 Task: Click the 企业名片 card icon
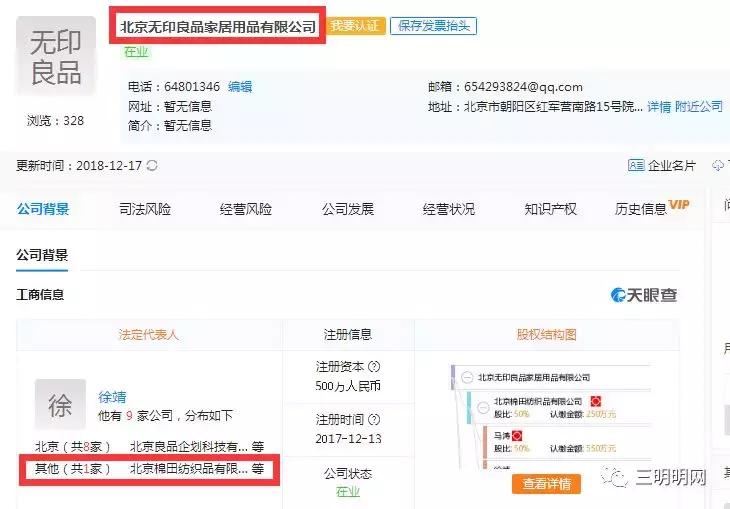(x=636, y=165)
